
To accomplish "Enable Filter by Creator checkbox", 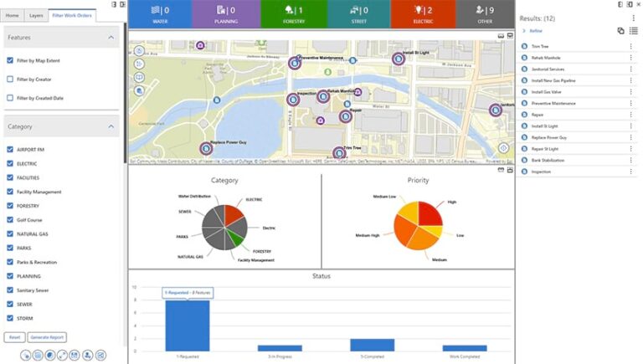I will pos(10,79).
